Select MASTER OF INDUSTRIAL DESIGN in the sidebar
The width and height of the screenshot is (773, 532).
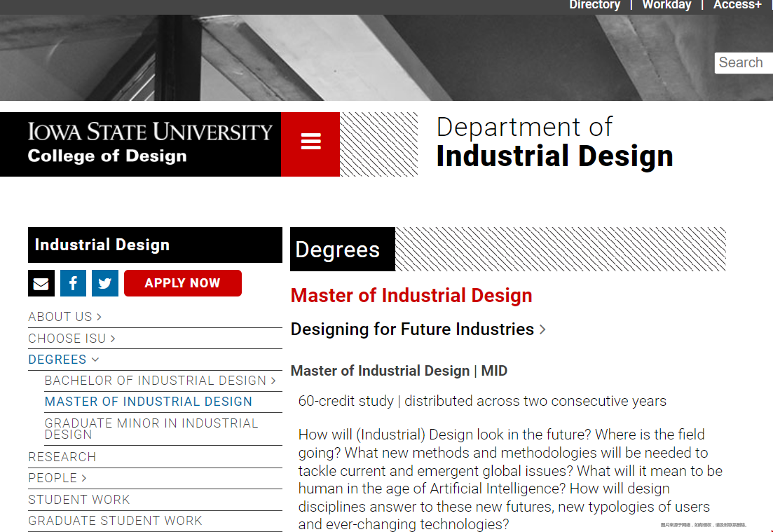click(149, 402)
